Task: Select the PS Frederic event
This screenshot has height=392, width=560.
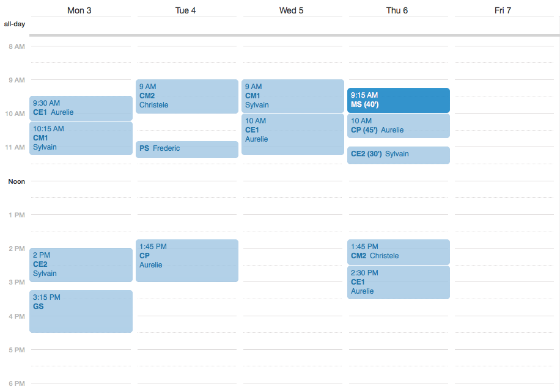Action: tap(186, 149)
